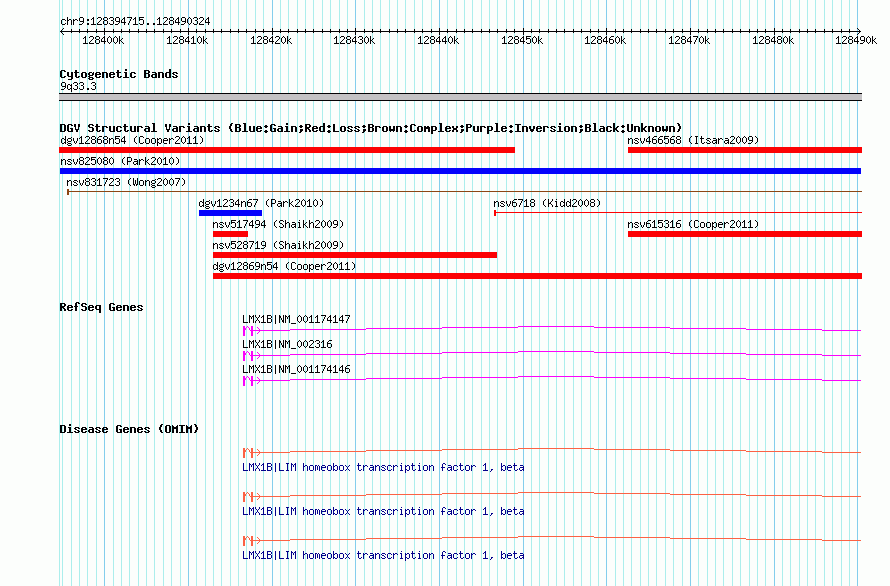Viewport: 890px width, 586px height.
Task: Click the 128450k ruler tick label
Action: point(522,40)
